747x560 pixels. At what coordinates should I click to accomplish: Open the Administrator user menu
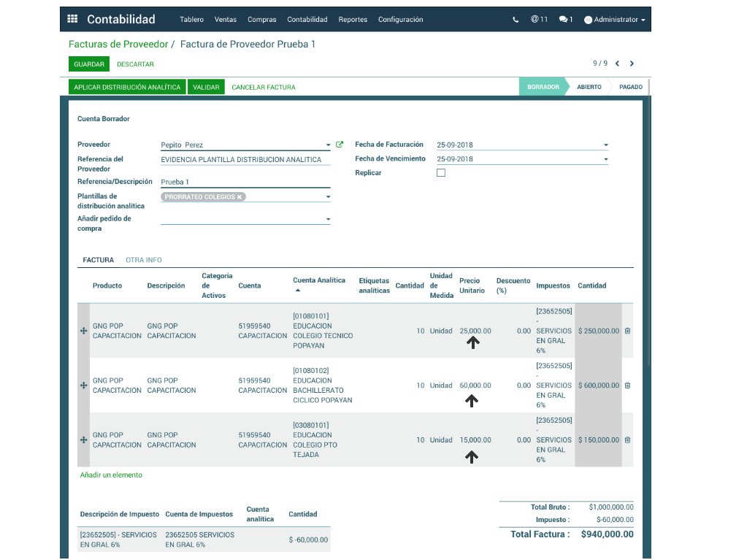(x=615, y=20)
